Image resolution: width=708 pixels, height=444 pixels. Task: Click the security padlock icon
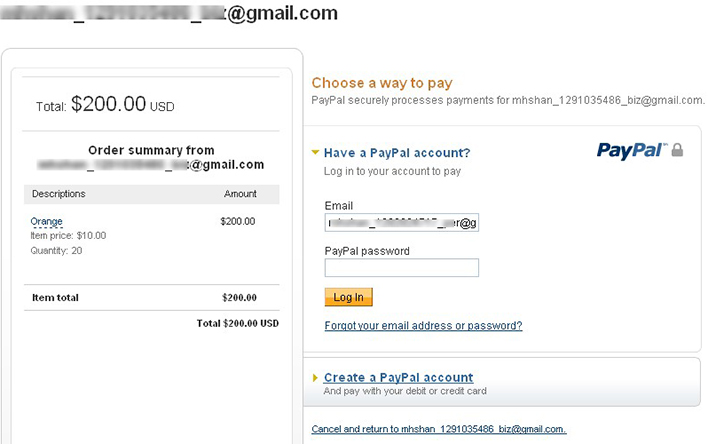pos(678,150)
